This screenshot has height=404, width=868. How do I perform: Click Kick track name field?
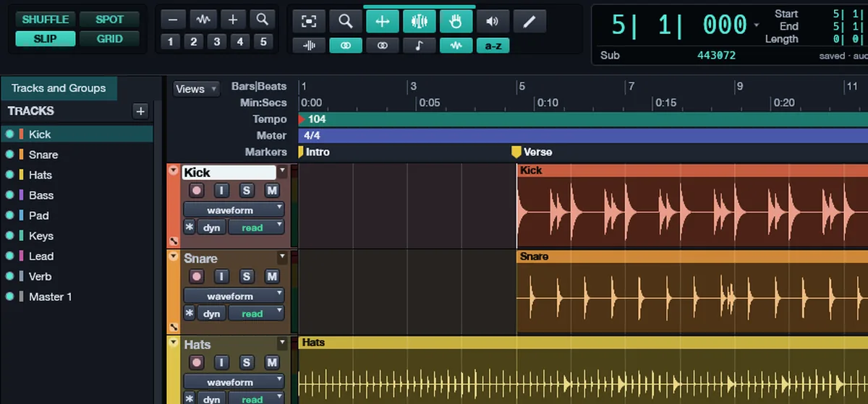(x=229, y=172)
